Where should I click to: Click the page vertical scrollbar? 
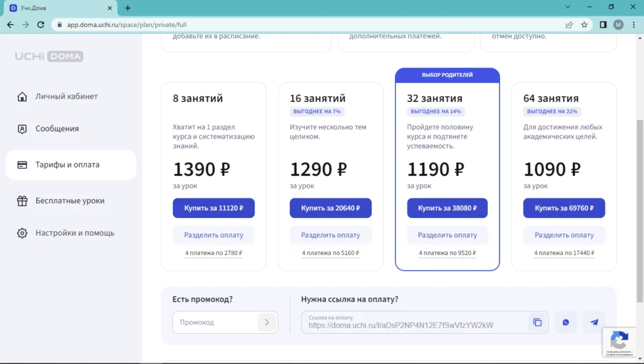click(x=640, y=189)
